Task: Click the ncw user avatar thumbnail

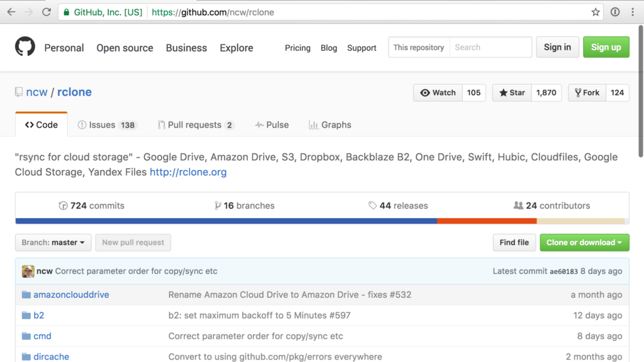Action: [28, 271]
